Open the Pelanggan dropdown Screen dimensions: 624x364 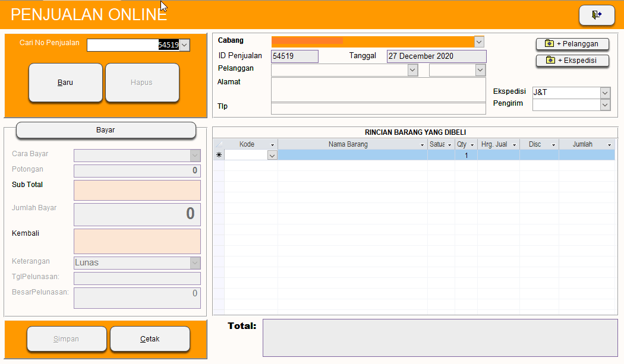412,70
